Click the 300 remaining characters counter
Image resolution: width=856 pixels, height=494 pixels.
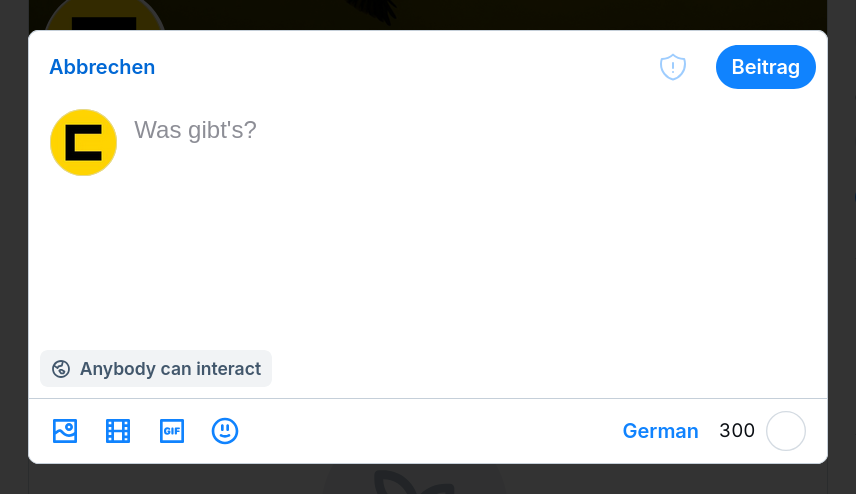coord(737,431)
